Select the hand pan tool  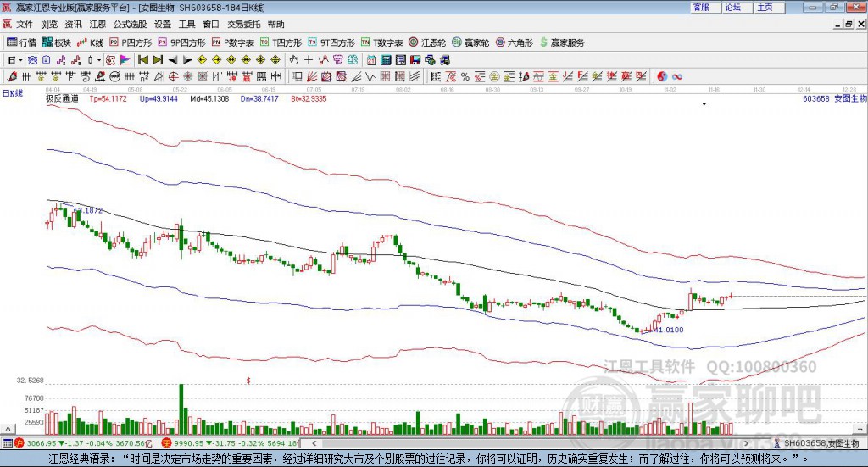(294, 60)
